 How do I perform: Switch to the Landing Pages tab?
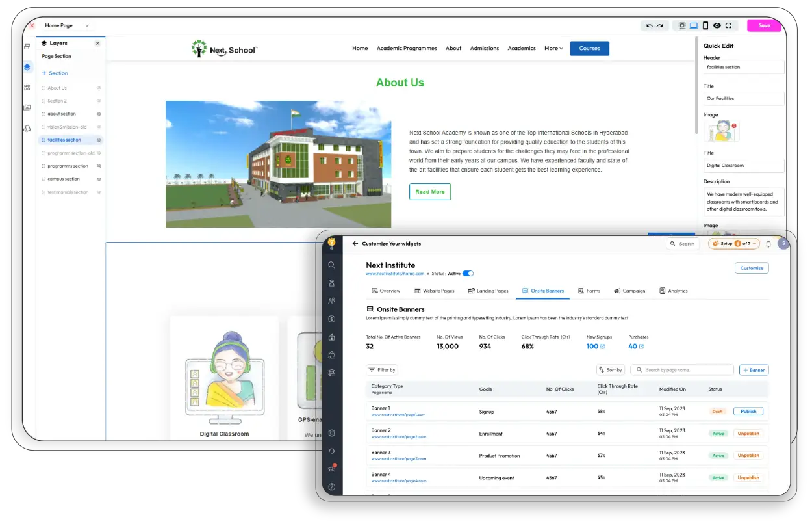point(488,291)
